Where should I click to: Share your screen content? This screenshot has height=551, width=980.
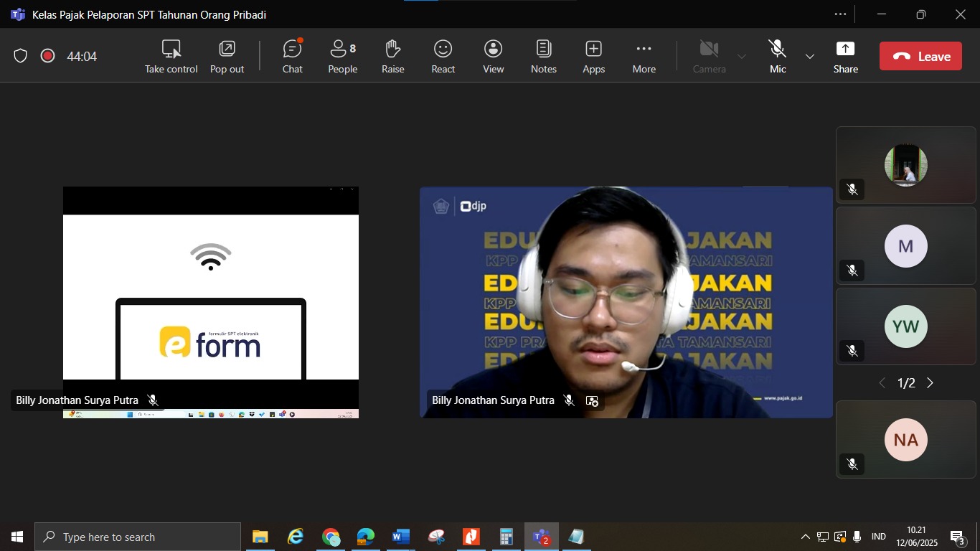(x=845, y=56)
